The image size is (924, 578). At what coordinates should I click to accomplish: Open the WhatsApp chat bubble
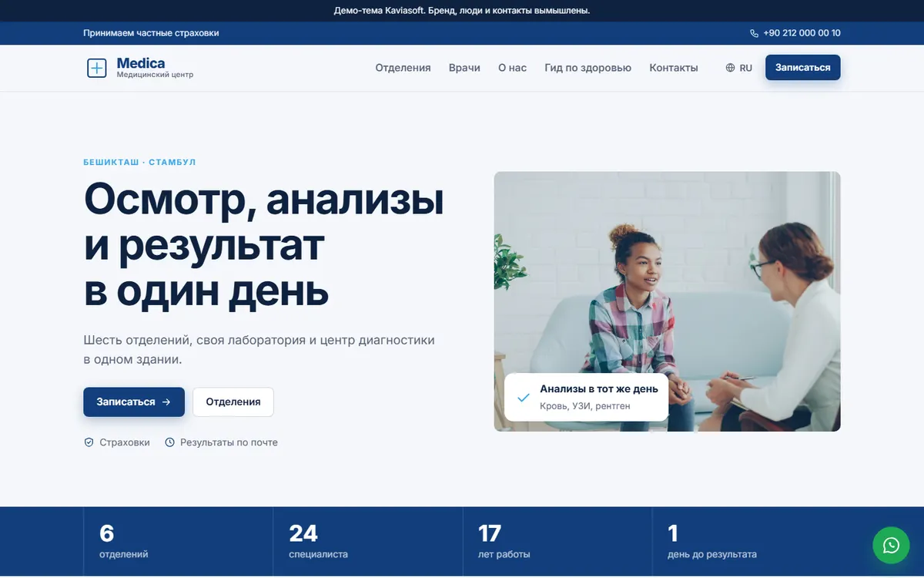[891, 545]
